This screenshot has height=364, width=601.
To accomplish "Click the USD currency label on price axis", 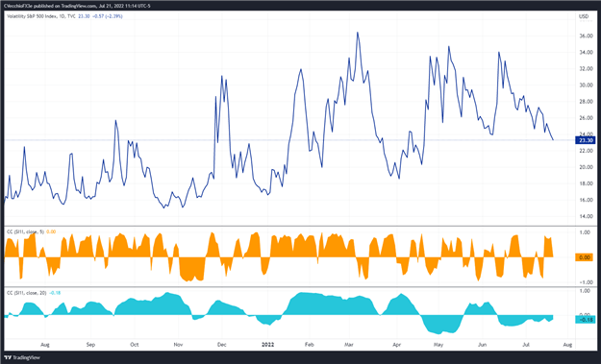I will 584,16.
